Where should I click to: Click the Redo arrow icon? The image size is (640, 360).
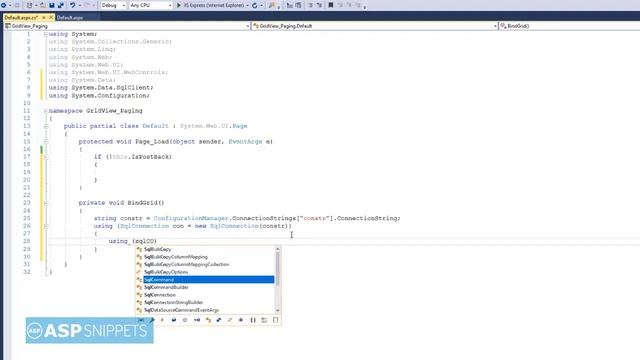pyautogui.click(x=87, y=5)
